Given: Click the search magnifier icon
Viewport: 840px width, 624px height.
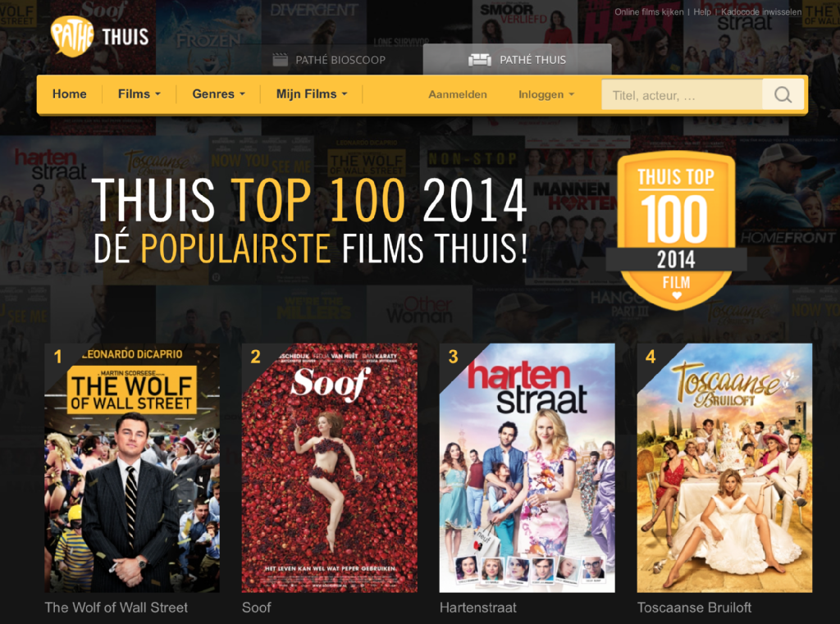Looking at the screenshot, I should (x=783, y=95).
